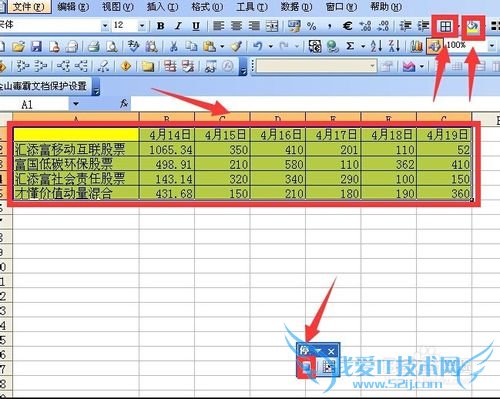The image size is (500, 399).
Task: Click the Print icon in the standard toolbar
Action: [x=94, y=46]
